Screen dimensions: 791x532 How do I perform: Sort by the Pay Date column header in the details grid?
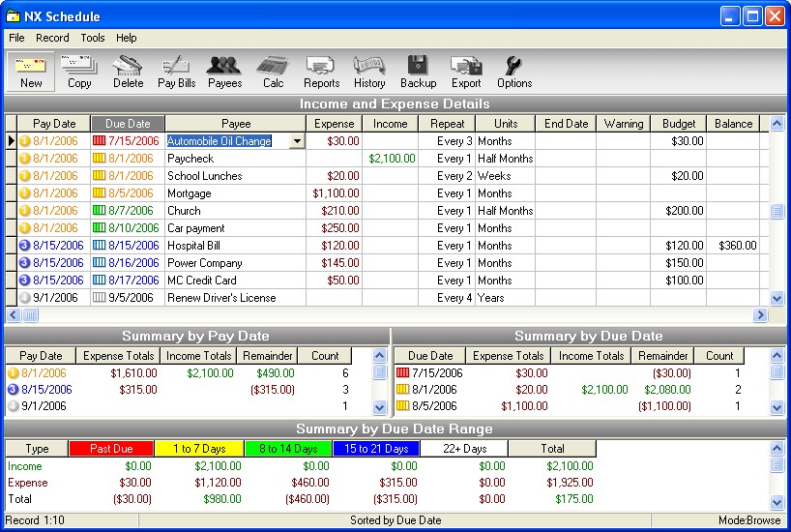[x=54, y=124]
